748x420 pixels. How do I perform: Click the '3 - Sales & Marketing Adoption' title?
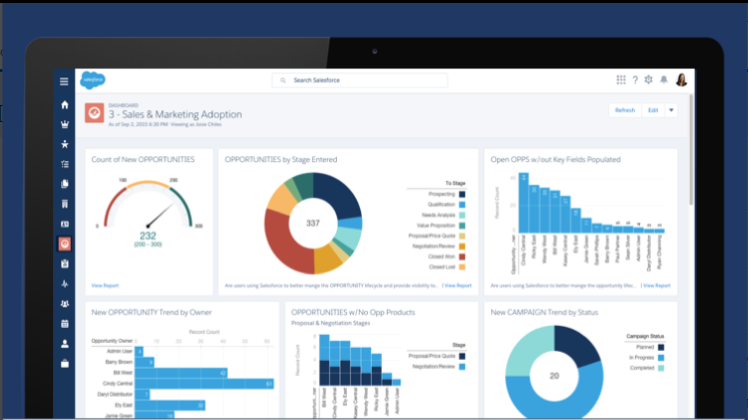(x=175, y=114)
